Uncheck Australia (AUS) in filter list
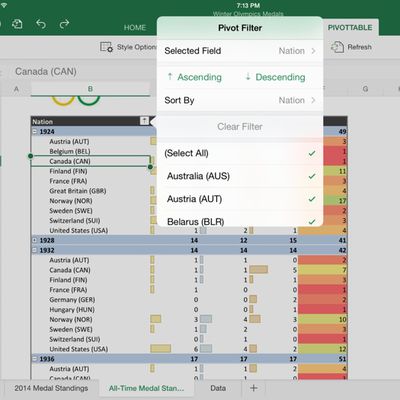This screenshot has height=400, width=400. (x=312, y=176)
